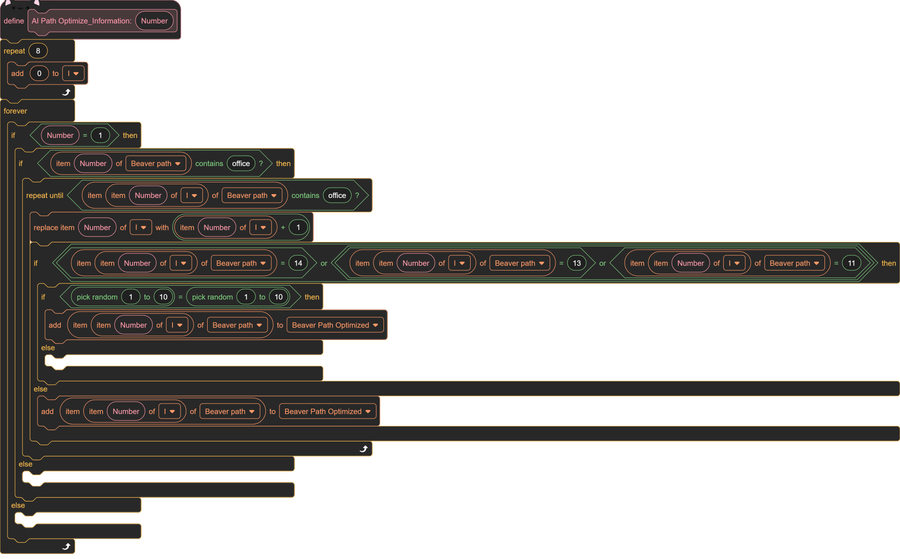Select the define 'AI Path Optimize_Information:' block

coord(82,21)
